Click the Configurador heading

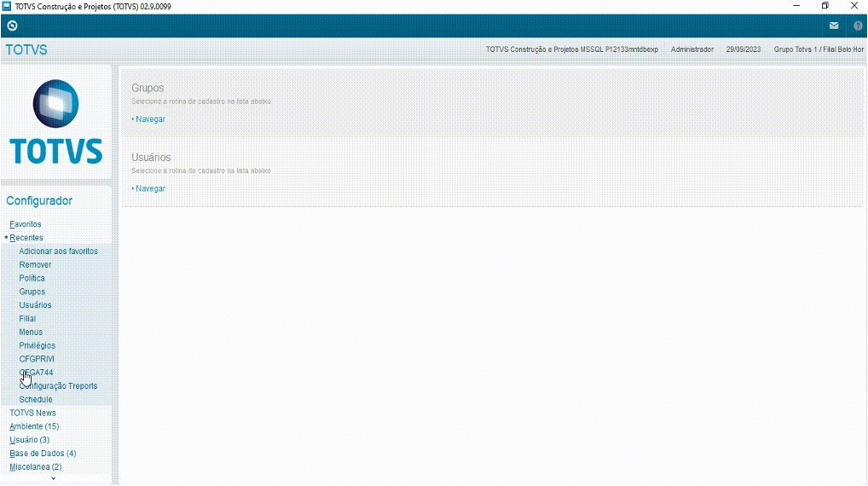[x=39, y=201]
